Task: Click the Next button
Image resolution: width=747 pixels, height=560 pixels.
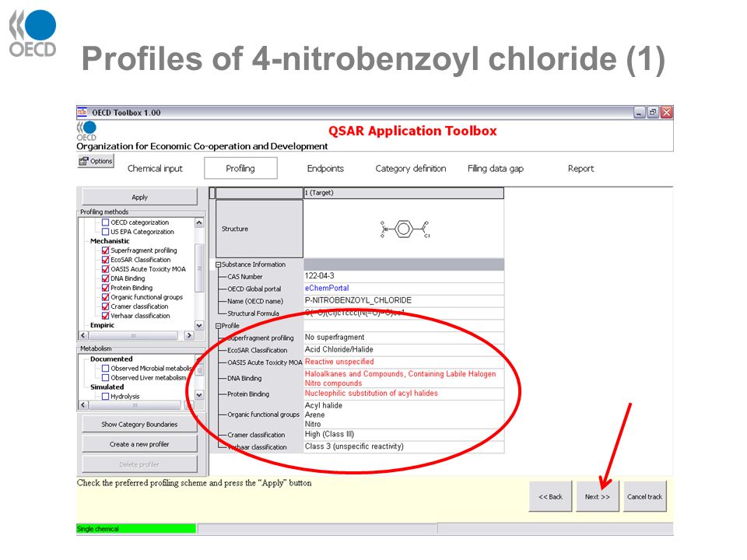Action: click(x=598, y=497)
